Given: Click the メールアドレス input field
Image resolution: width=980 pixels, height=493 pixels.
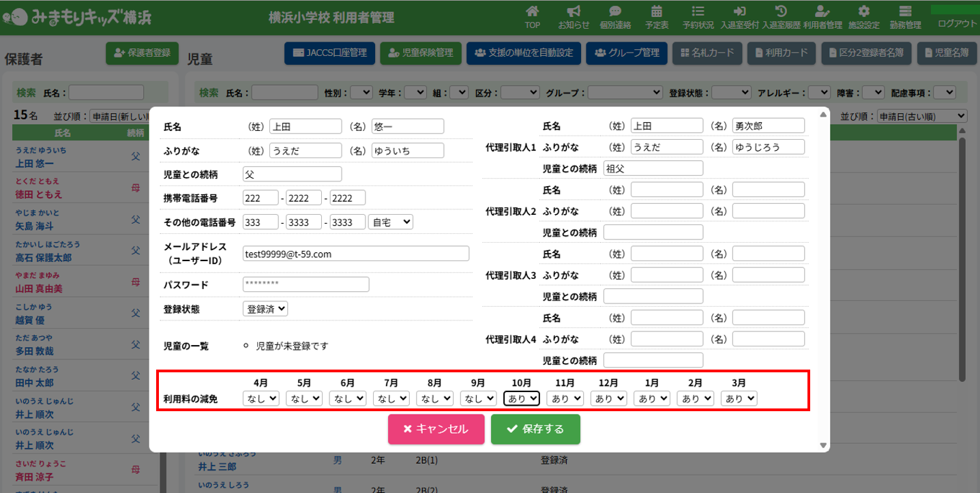Looking at the screenshot, I should point(356,254).
